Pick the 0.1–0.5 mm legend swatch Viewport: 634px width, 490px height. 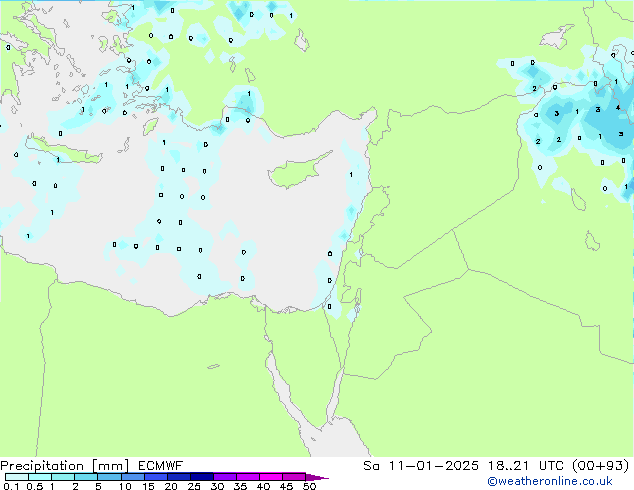point(17,477)
